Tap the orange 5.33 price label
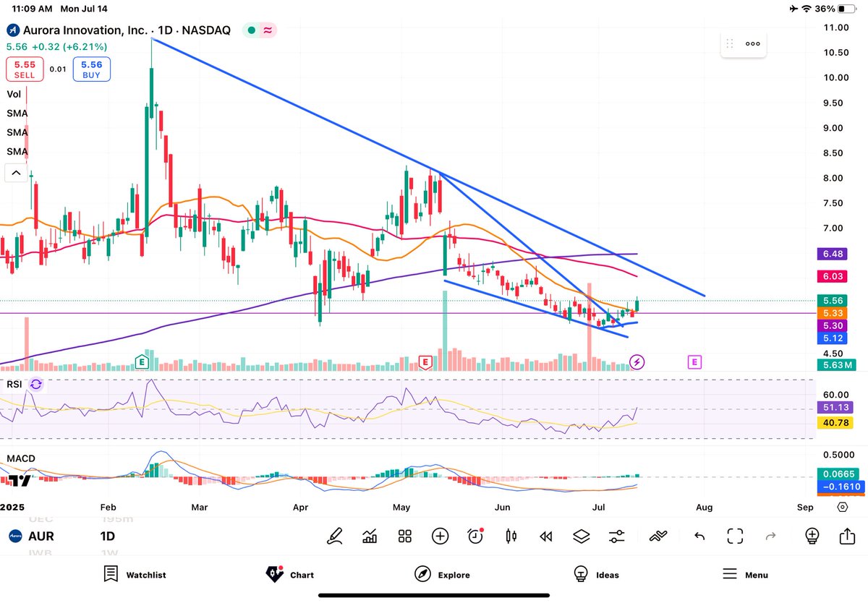Screen dimensions: 868x603 pos(831,313)
